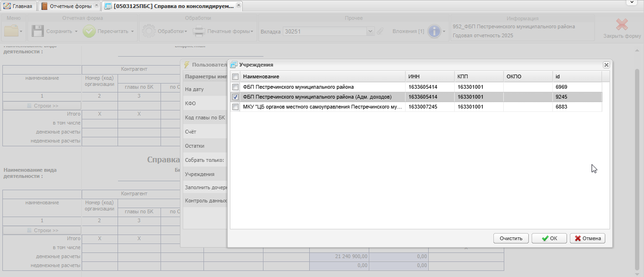Sort by the Наименование column header
This screenshot has height=277, width=644.
[322, 76]
